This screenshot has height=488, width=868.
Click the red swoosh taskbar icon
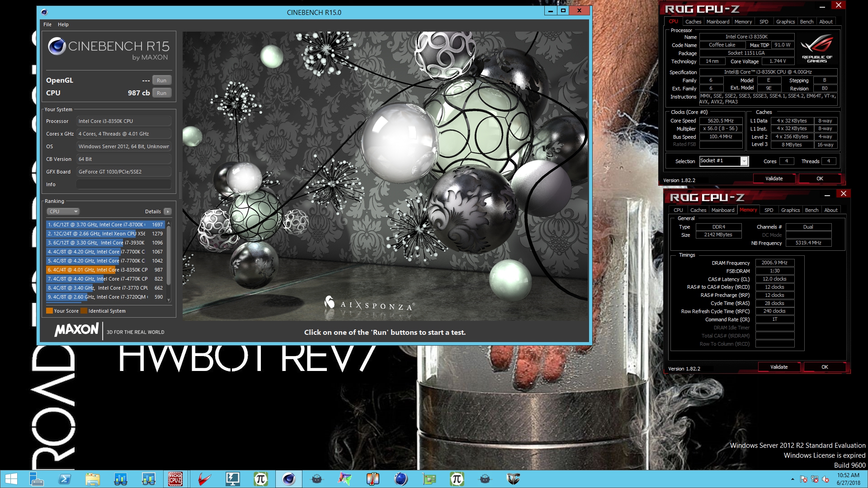click(204, 479)
